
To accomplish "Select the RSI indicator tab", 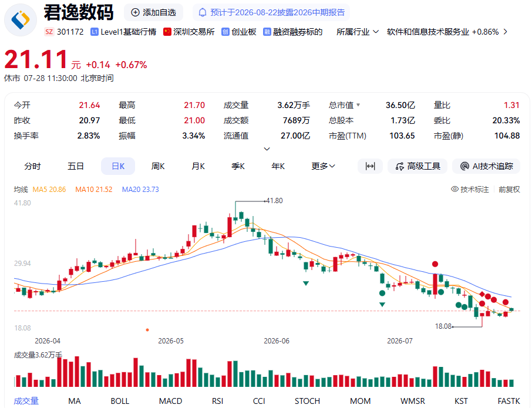I will coord(217,401).
